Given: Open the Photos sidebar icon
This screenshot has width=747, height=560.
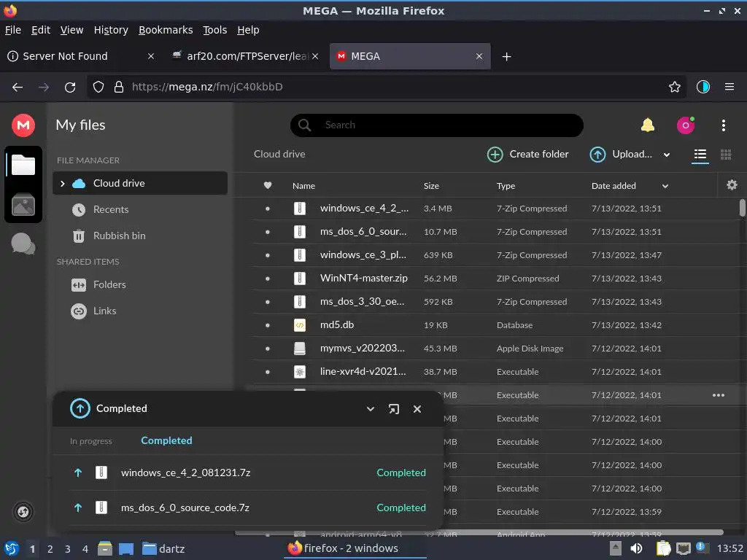Looking at the screenshot, I should pos(23,205).
